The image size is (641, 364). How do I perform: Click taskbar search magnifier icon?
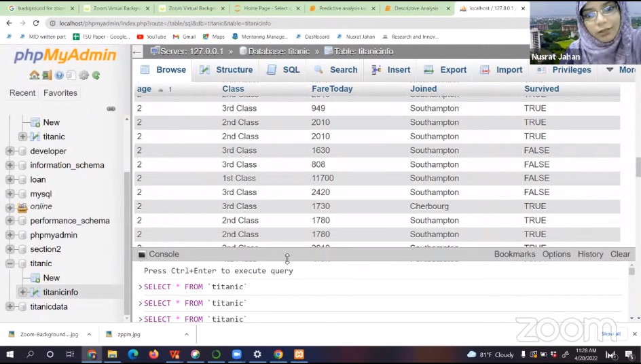pyautogui.click(x=30, y=354)
